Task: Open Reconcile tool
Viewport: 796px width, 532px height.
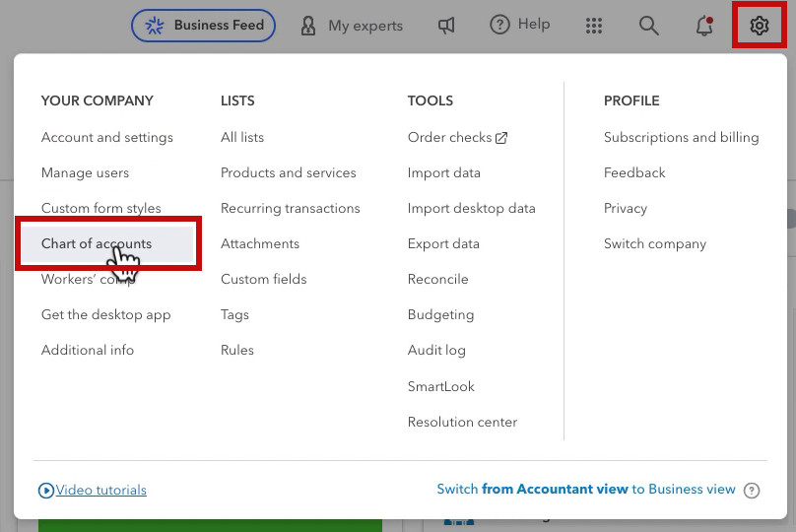Action: pyautogui.click(x=437, y=279)
